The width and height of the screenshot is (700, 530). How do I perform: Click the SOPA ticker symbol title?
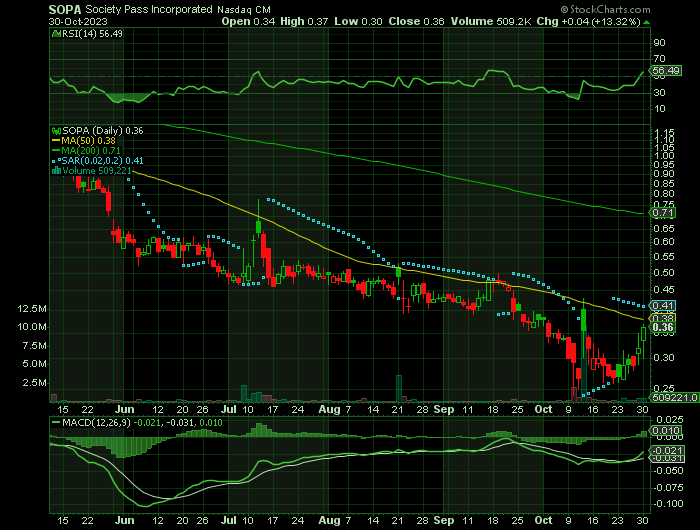[x=65, y=9]
